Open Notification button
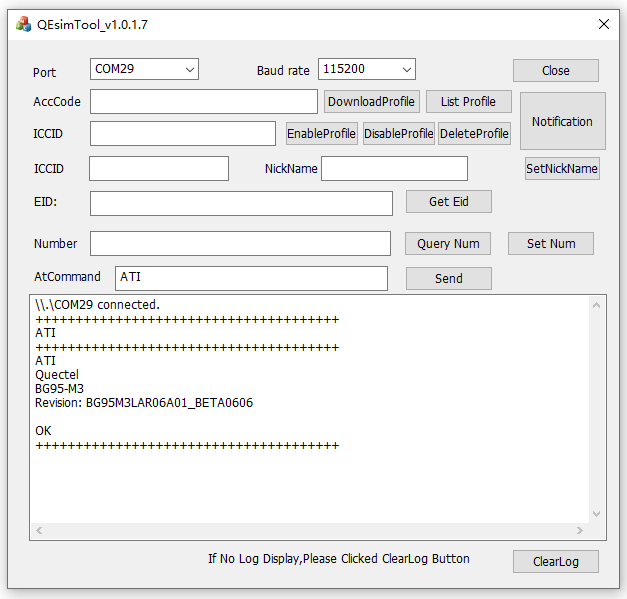Screen dimensions: 627x599 click(562, 121)
